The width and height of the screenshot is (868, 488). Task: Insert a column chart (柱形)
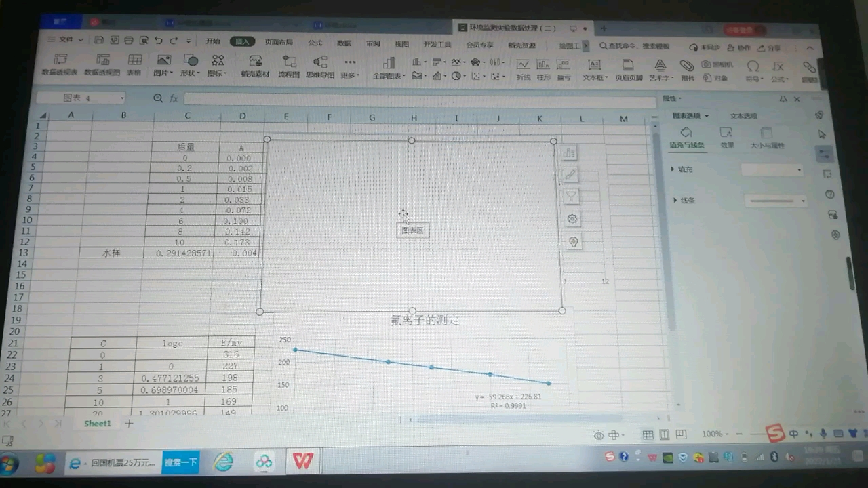point(544,67)
